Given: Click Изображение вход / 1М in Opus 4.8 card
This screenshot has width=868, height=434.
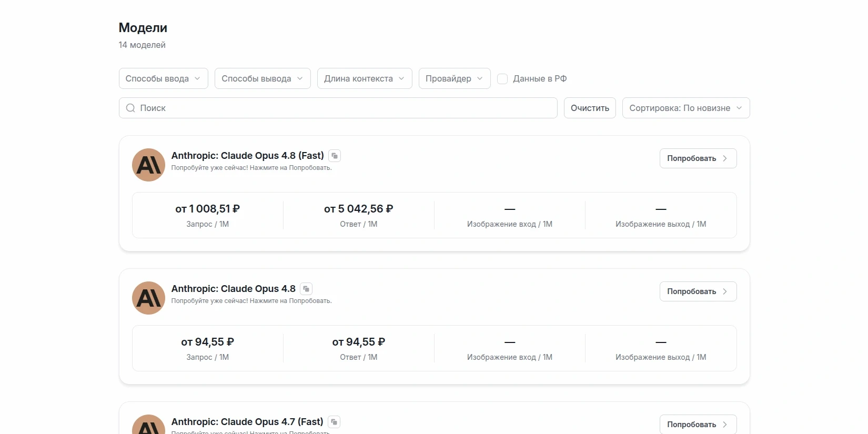Looking at the screenshot, I should [x=510, y=357].
